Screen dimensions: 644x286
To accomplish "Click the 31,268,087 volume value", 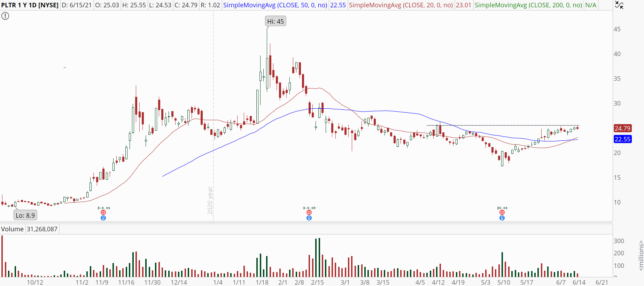I will click(x=42, y=229).
